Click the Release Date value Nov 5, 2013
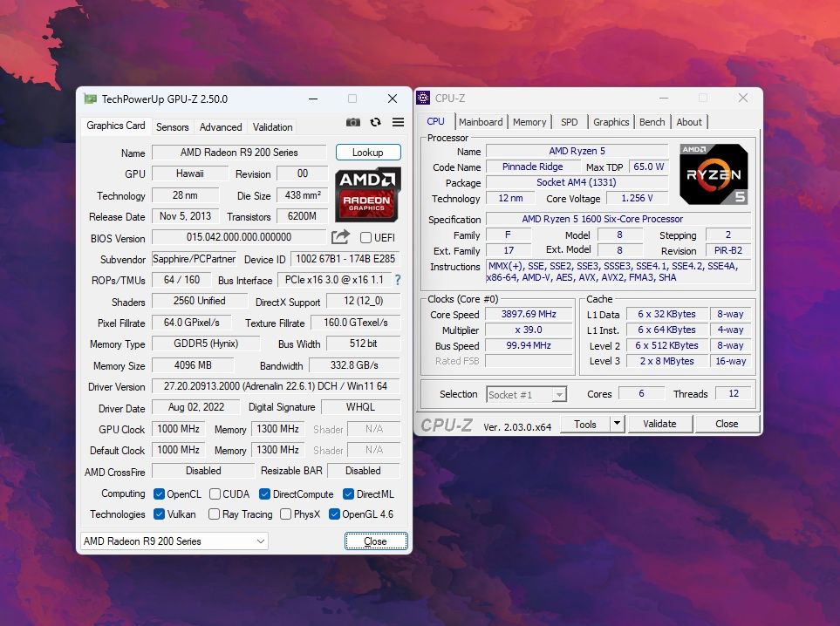Screen dimensions: 840x626 click(x=185, y=216)
